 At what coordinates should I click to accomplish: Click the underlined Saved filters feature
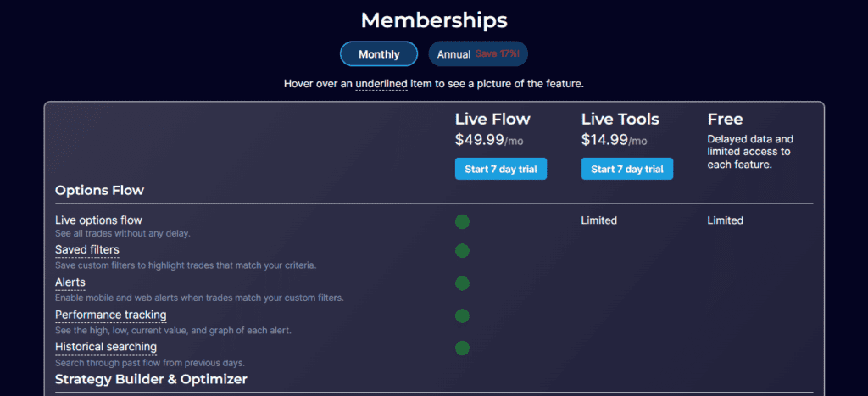pyautogui.click(x=87, y=250)
